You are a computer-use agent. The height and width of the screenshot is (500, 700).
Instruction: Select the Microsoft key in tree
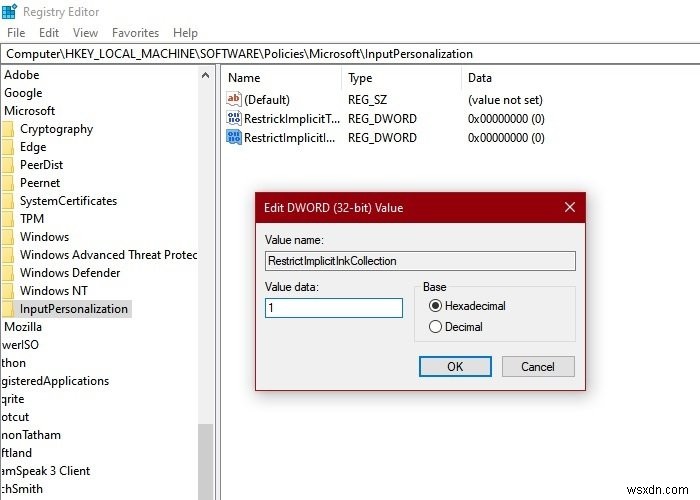[x=29, y=111]
